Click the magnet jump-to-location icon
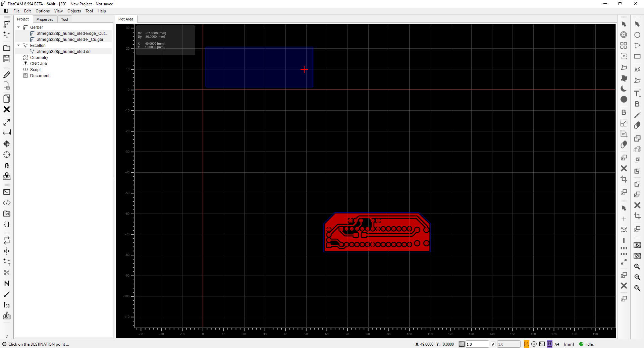 tap(6, 165)
